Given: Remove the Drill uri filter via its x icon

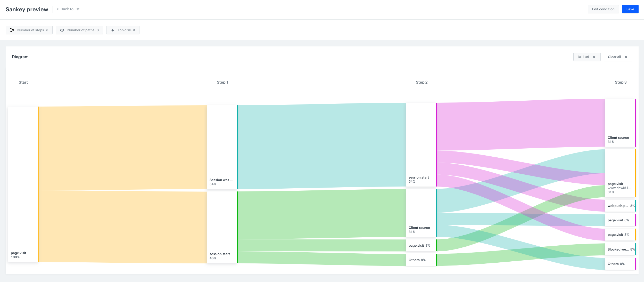Looking at the screenshot, I should [x=595, y=57].
